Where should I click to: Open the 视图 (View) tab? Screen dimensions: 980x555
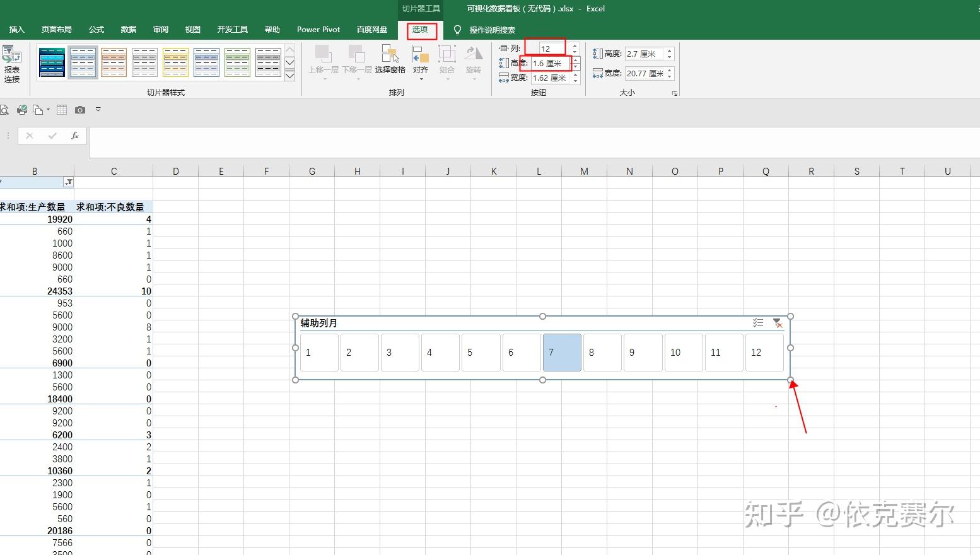[193, 30]
